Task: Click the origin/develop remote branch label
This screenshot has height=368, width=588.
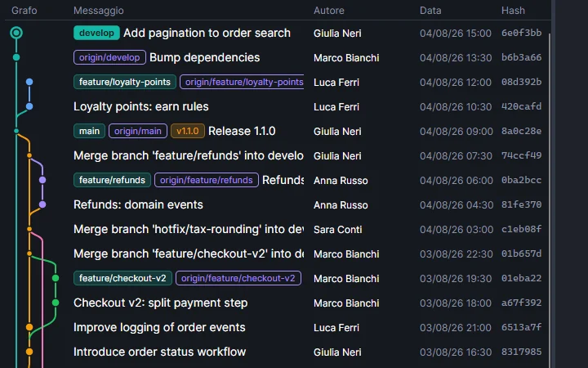Action: (x=109, y=57)
